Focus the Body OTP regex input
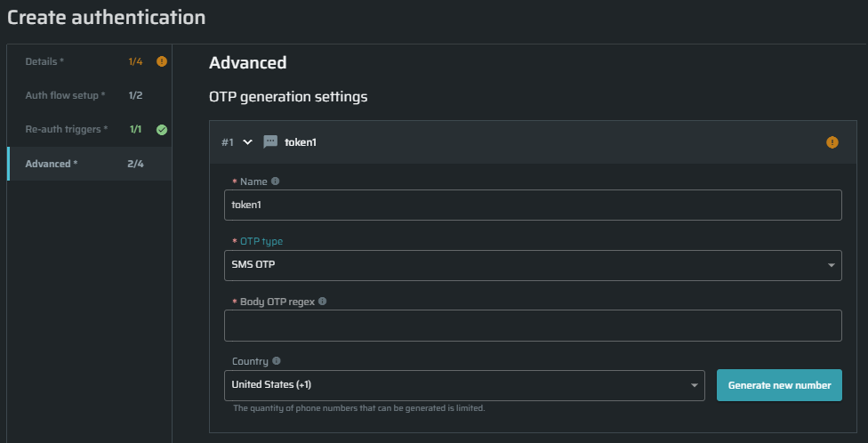 click(x=532, y=326)
